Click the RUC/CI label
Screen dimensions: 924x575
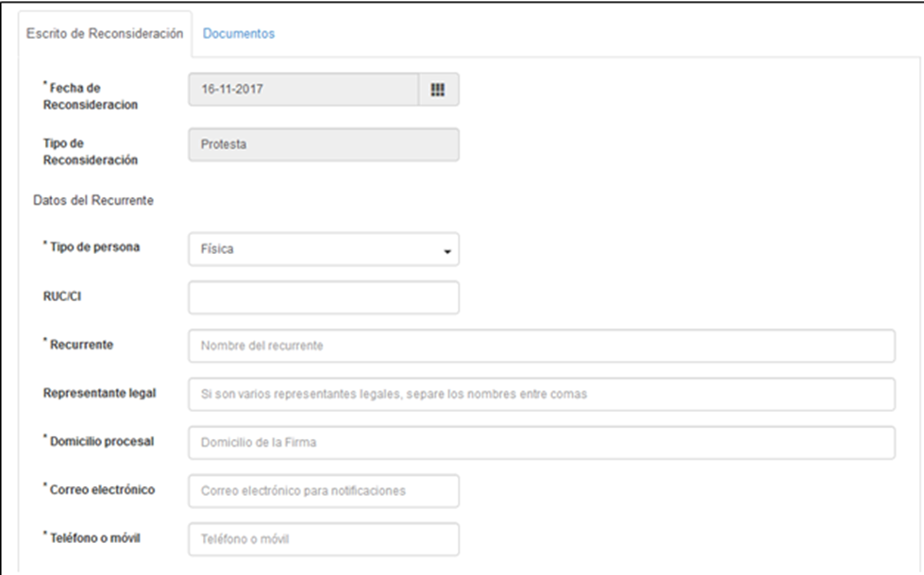pos(62,296)
